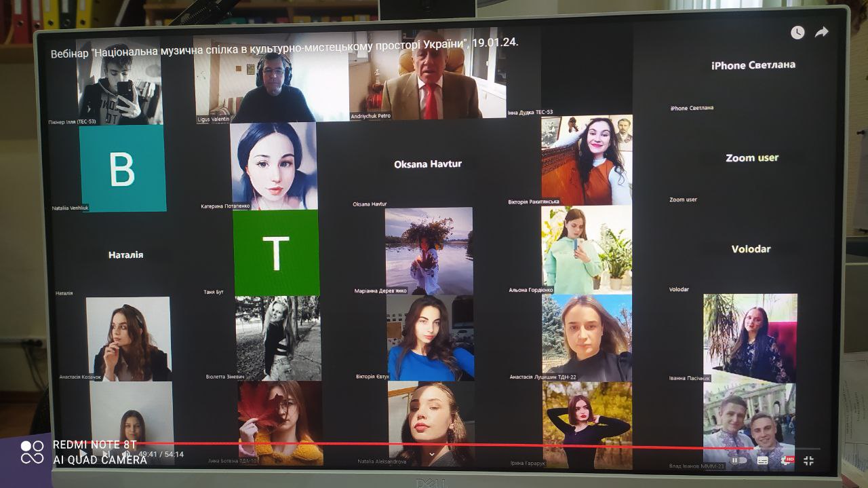This screenshot has height=488, width=868.
Task: Click the green T avatar of Таня Бут
Action: coord(276,252)
